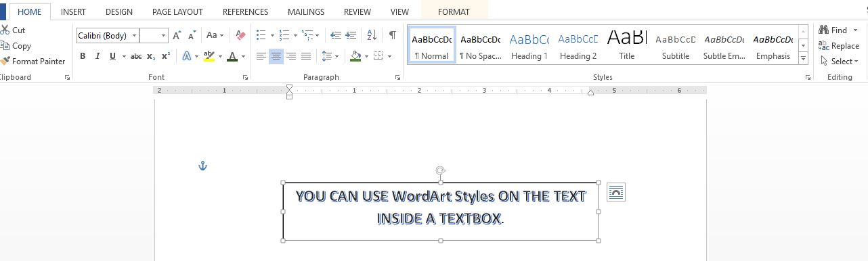This screenshot has width=868, height=261.
Task: Increase paragraph indent
Action: pyautogui.click(x=351, y=35)
